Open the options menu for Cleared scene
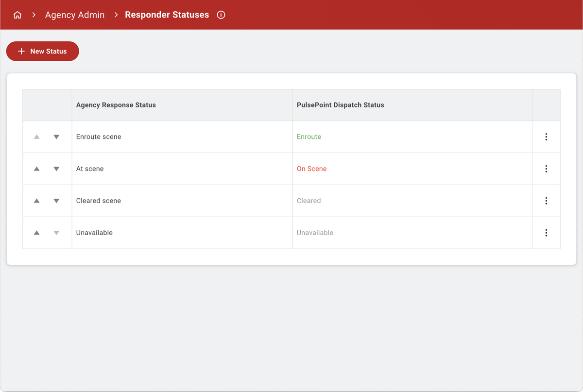The width and height of the screenshot is (583, 392). pos(546,201)
